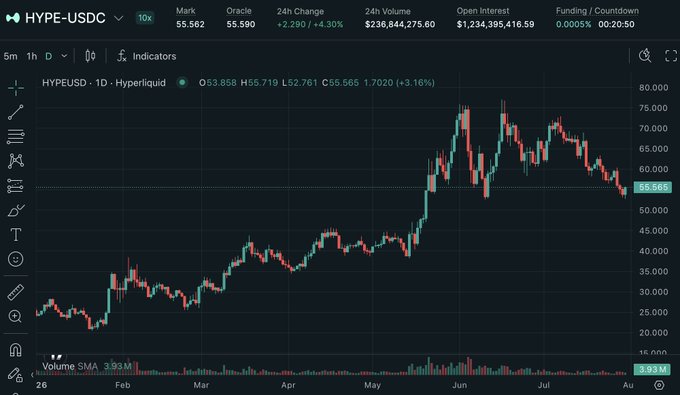Click the HYPEUSD 1D Hyperliquid legend title
The height and width of the screenshot is (395, 680).
click(x=104, y=82)
